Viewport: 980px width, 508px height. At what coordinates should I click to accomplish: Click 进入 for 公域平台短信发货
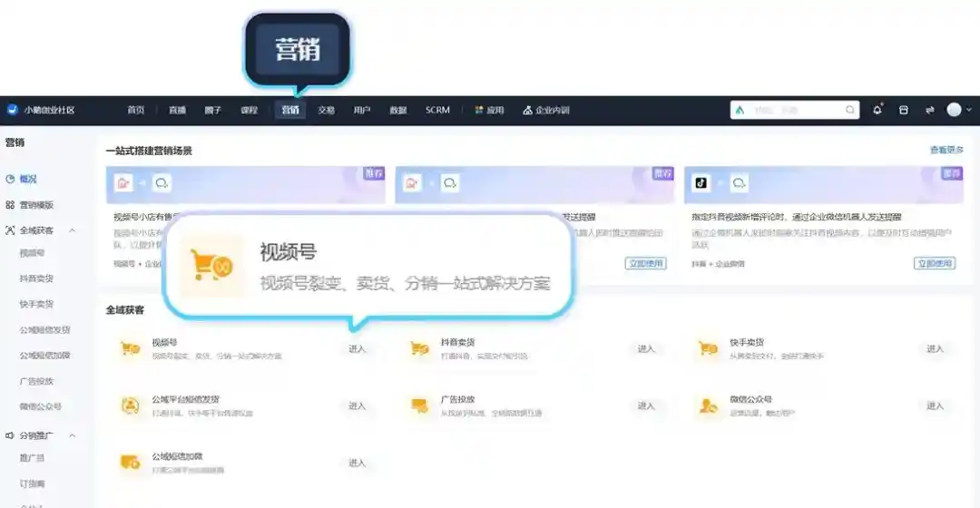pos(357,405)
